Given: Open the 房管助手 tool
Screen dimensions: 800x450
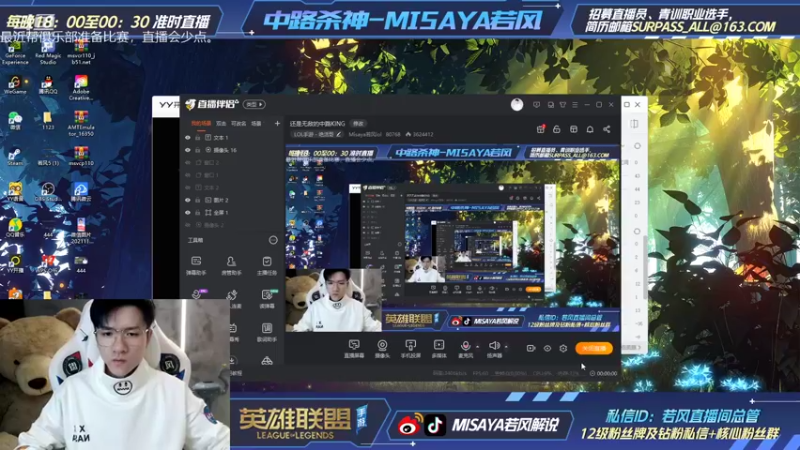Looking at the screenshot, I should click(x=231, y=266).
